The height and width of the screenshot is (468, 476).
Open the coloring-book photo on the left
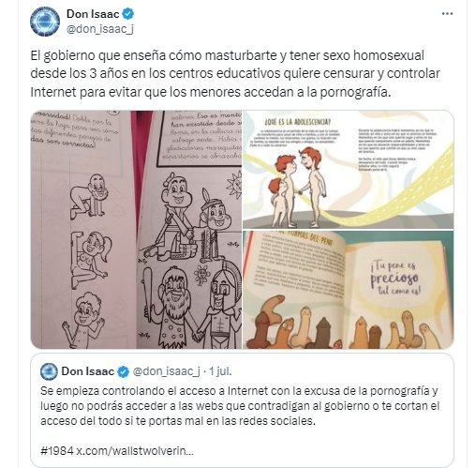[x=136, y=230]
